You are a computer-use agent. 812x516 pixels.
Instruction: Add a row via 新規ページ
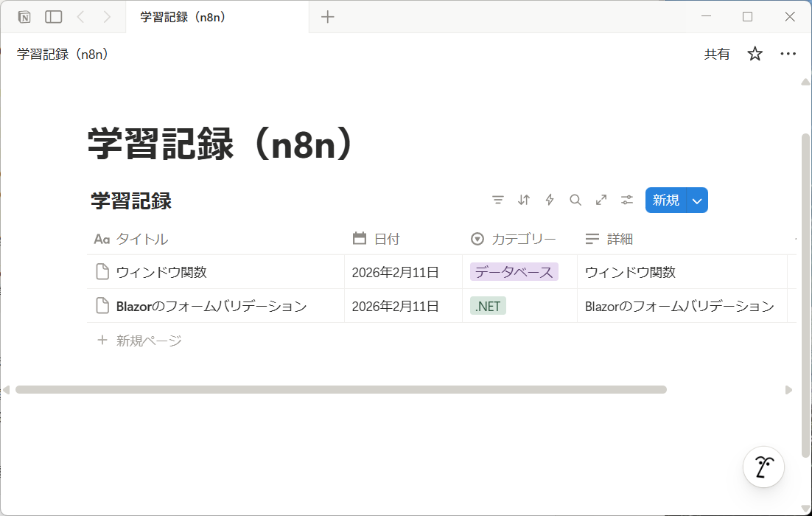(139, 341)
